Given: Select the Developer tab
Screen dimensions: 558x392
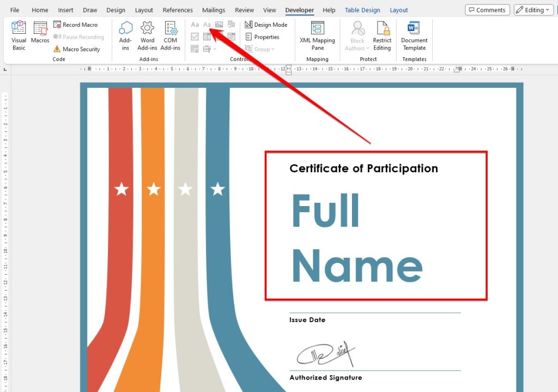Looking at the screenshot, I should 300,10.
